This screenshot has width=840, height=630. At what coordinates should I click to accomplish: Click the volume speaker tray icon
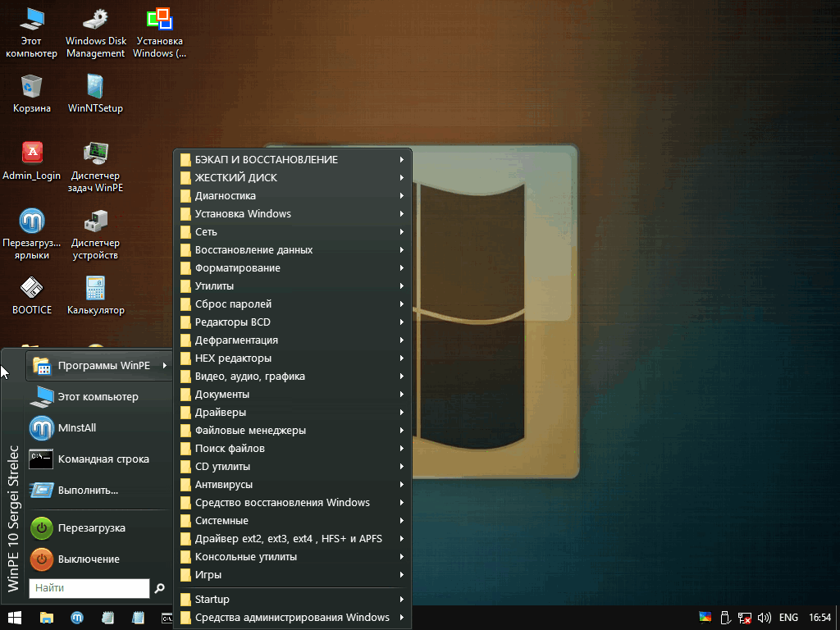point(765,618)
